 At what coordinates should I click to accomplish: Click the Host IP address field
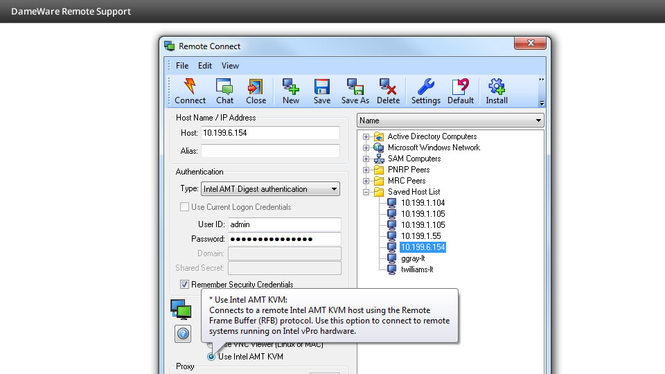(270, 133)
